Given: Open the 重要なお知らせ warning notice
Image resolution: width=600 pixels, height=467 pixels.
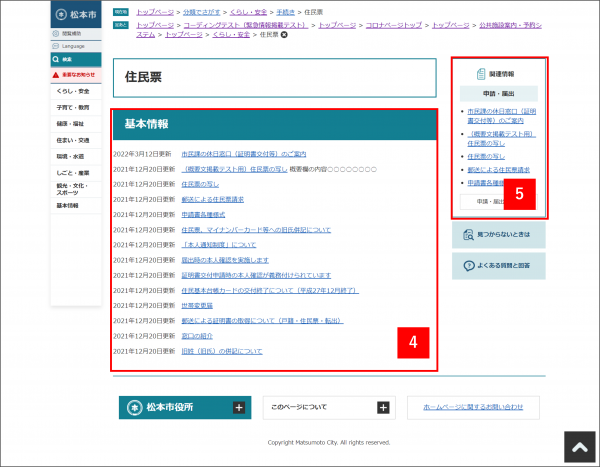Looking at the screenshot, I should (x=73, y=75).
